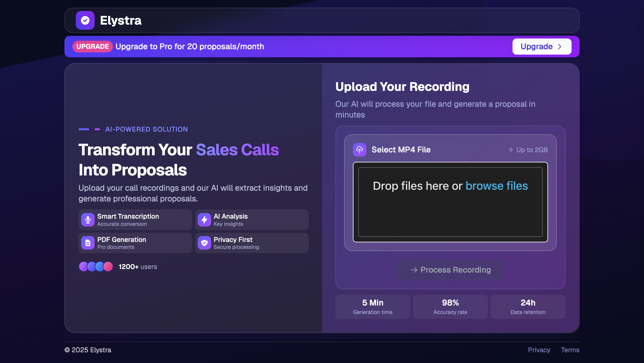Viewport: 644px width, 363px height.
Task: Click the pink user avatar circle
Action: 108,267
